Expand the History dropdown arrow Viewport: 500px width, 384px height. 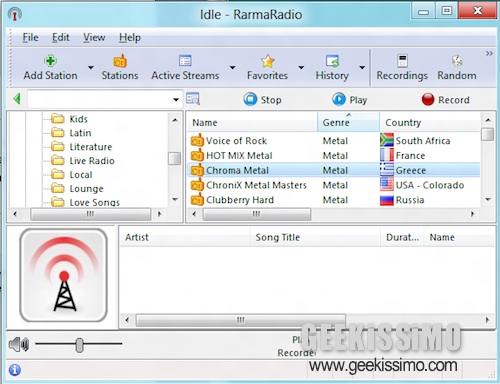(362, 67)
